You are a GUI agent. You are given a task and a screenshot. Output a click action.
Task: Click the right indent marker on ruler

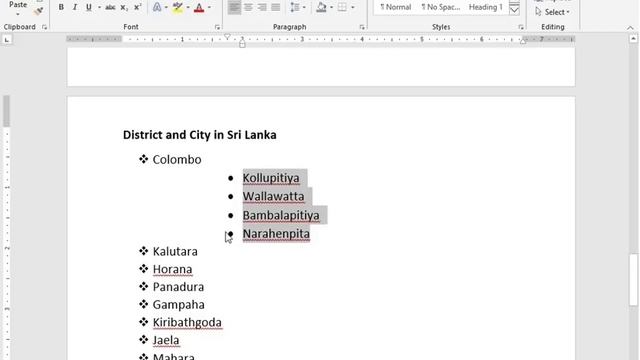[523, 40]
